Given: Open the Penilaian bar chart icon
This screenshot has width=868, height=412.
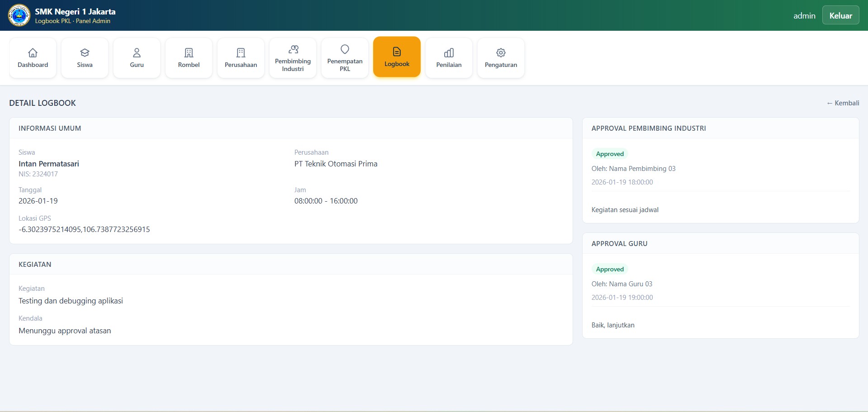Looking at the screenshot, I should tap(449, 52).
